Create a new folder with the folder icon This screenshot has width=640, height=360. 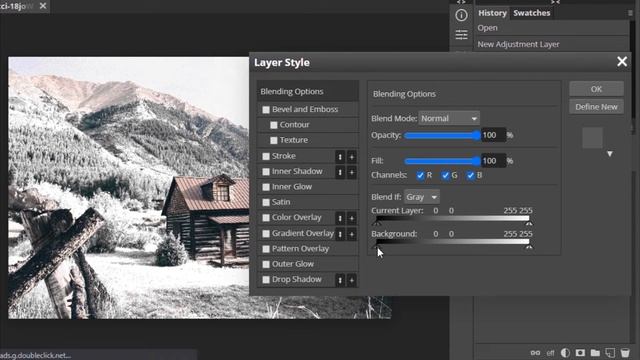pyautogui.click(x=595, y=353)
